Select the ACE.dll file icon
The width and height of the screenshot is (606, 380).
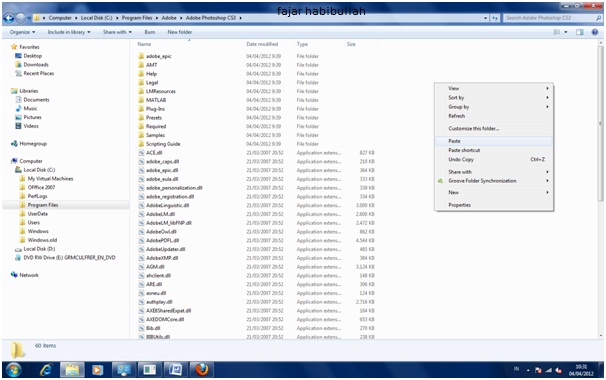(141, 153)
